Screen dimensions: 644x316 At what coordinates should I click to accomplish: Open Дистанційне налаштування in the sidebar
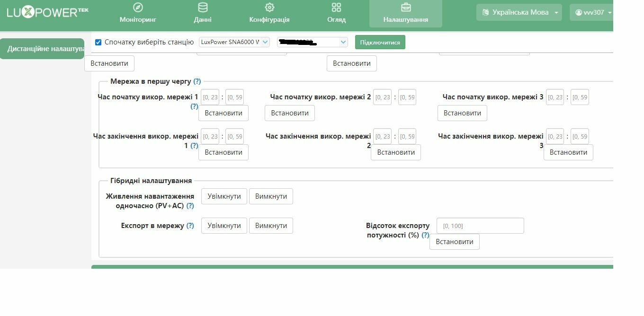(x=42, y=49)
